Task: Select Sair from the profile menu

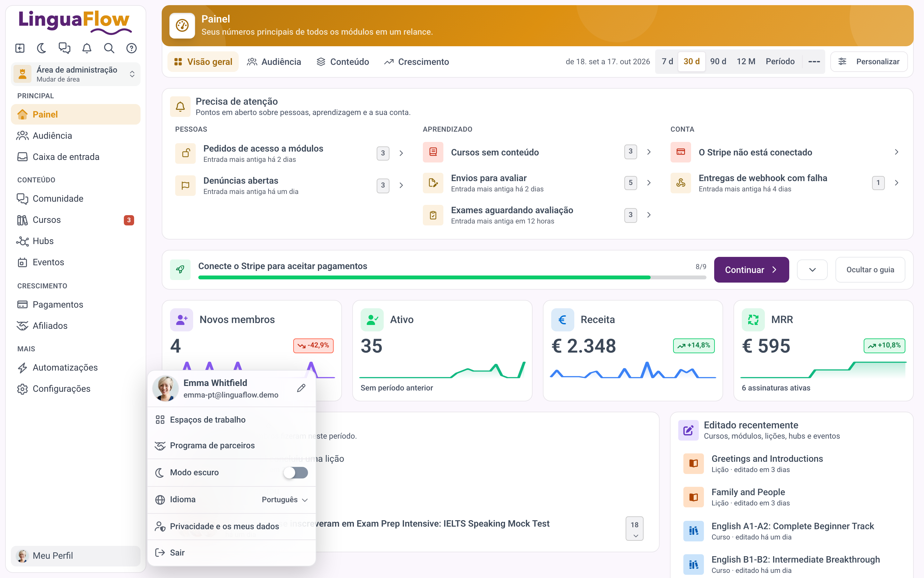Action: pyautogui.click(x=231, y=553)
